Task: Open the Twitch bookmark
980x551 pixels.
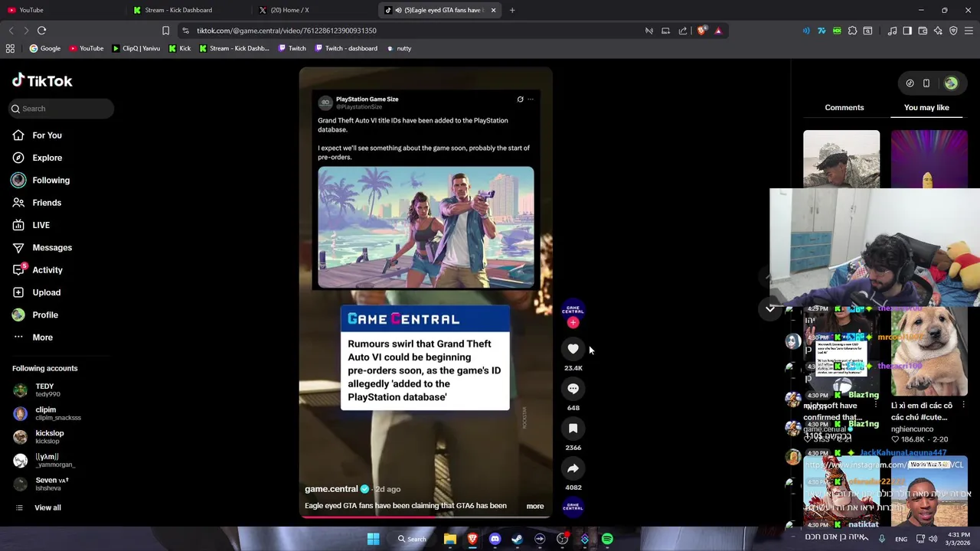Action: pos(292,48)
